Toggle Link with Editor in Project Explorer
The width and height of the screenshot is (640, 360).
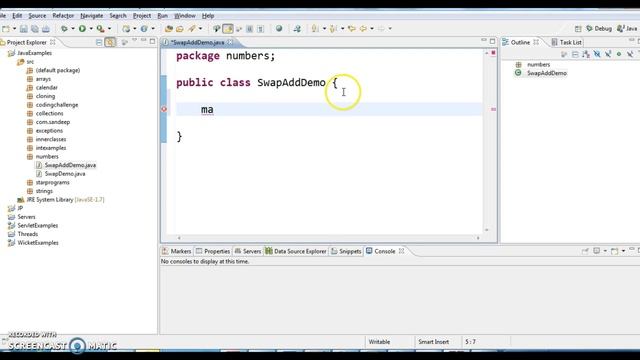pos(110,42)
